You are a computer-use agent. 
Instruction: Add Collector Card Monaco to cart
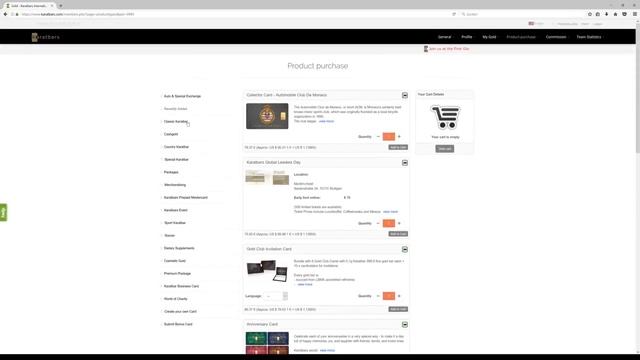tap(398, 147)
